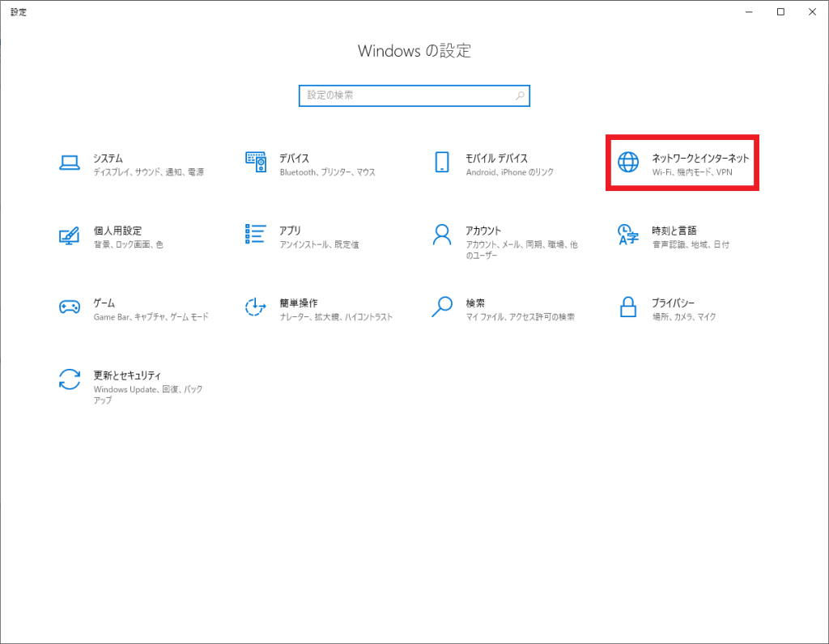
Task: Minimize the 設定 window
Action: 749,11
